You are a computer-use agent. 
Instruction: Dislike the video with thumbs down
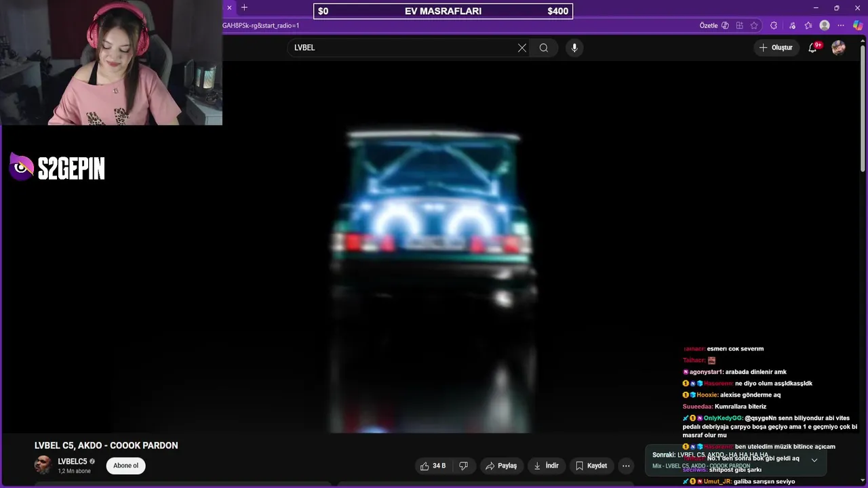[464, 466]
